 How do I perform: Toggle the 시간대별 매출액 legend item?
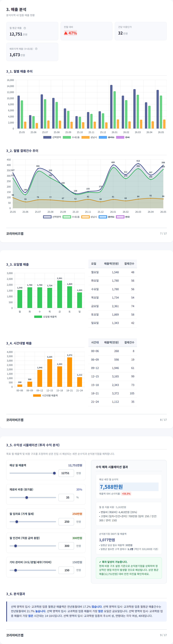(x=45, y=396)
